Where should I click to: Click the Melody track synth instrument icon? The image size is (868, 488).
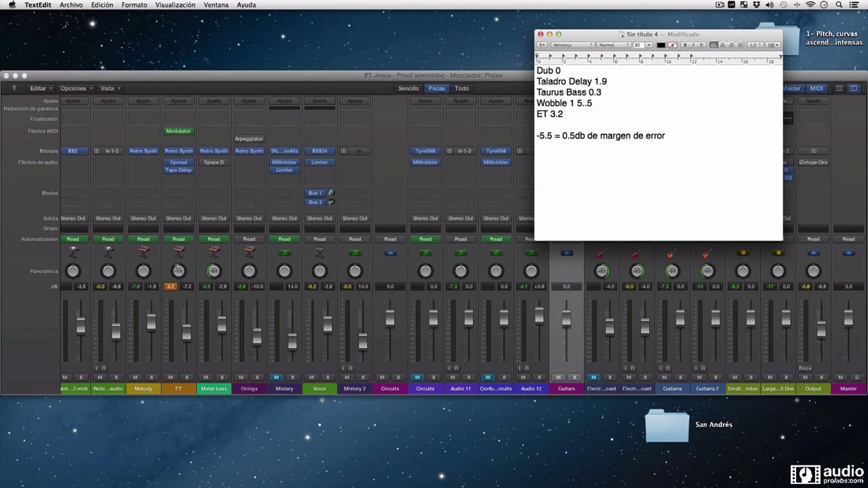tap(143, 251)
